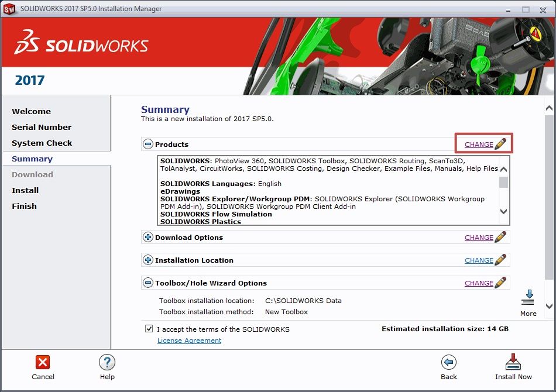This screenshot has width=556, height=392.
Task: Click the red Cancel X icon
Action: [43, 362]
